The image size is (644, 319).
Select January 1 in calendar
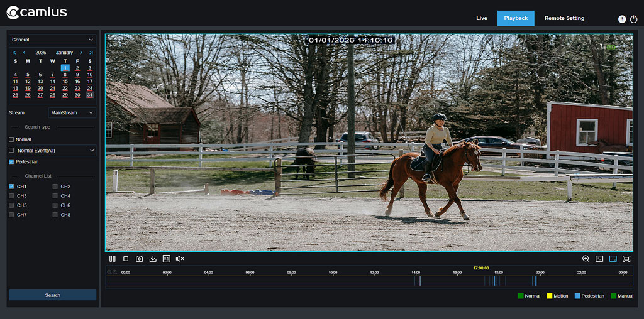[x=65, y=68]
